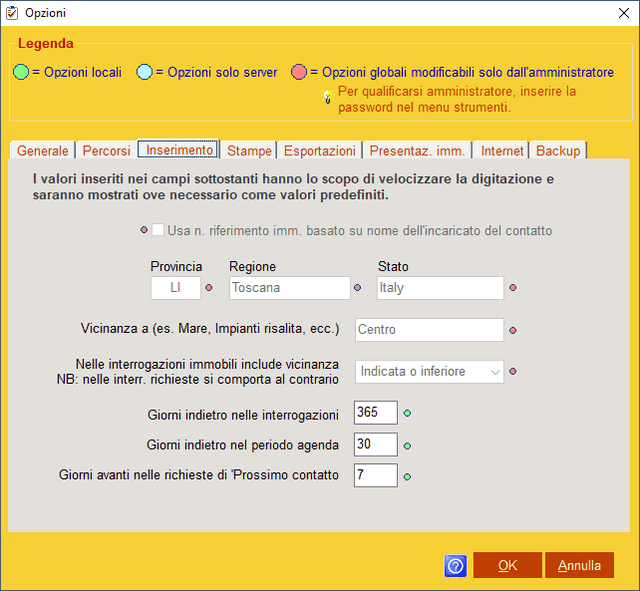Click the 'Giorni indietro nel periodo agenda' field

[376, 444]
